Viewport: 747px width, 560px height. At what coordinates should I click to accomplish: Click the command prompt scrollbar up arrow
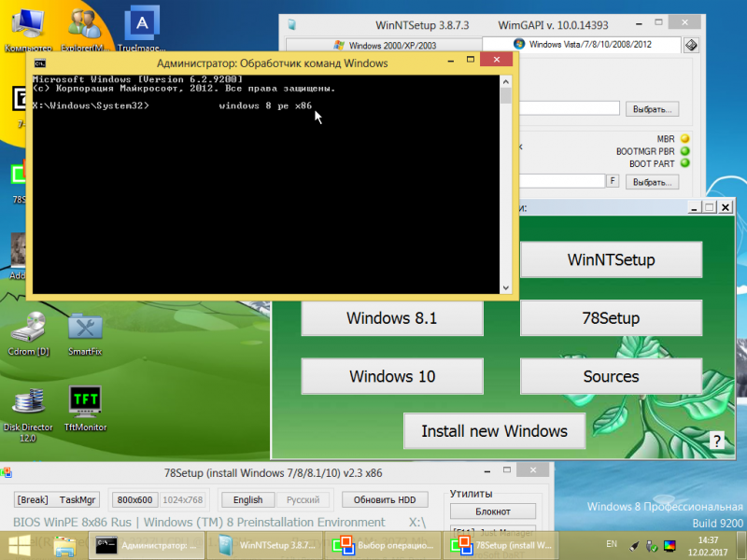[x=506, y=82]
